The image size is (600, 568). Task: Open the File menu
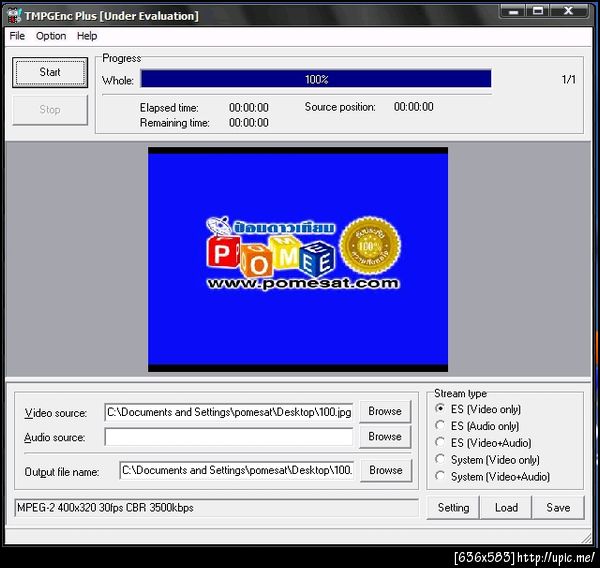[x=17, y=36]
